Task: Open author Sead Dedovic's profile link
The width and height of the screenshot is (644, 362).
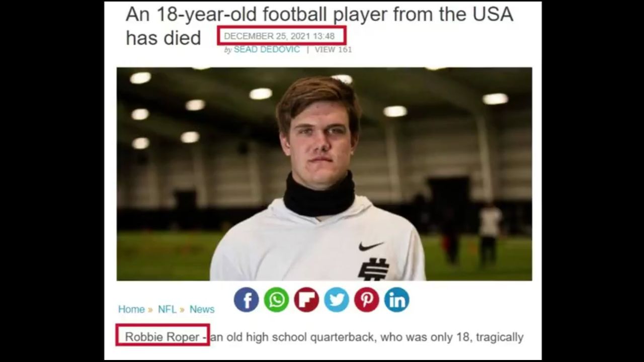Action: pos(267,49)
